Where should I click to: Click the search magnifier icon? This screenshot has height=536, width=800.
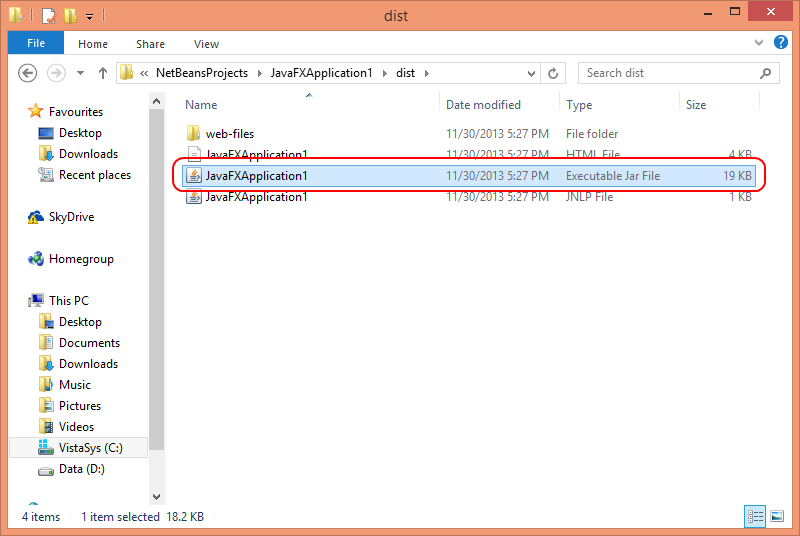tap(765, 73)
